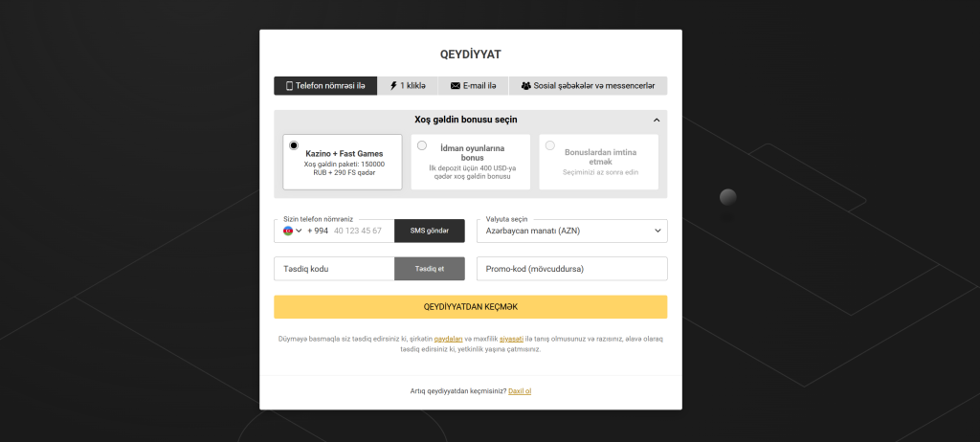Open Sosial şəbəkələr və messencerlər tab

click(x=588, y=86)
